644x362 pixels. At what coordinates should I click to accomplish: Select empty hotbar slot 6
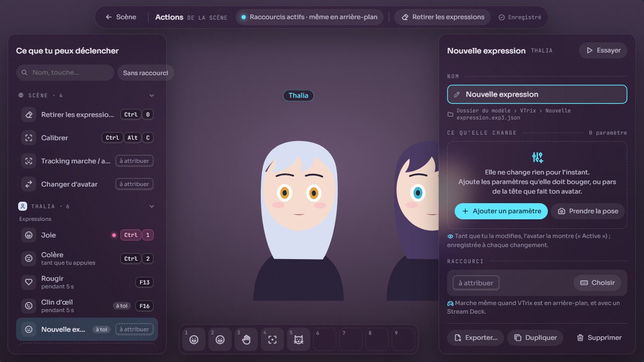[x=325, y=339]
